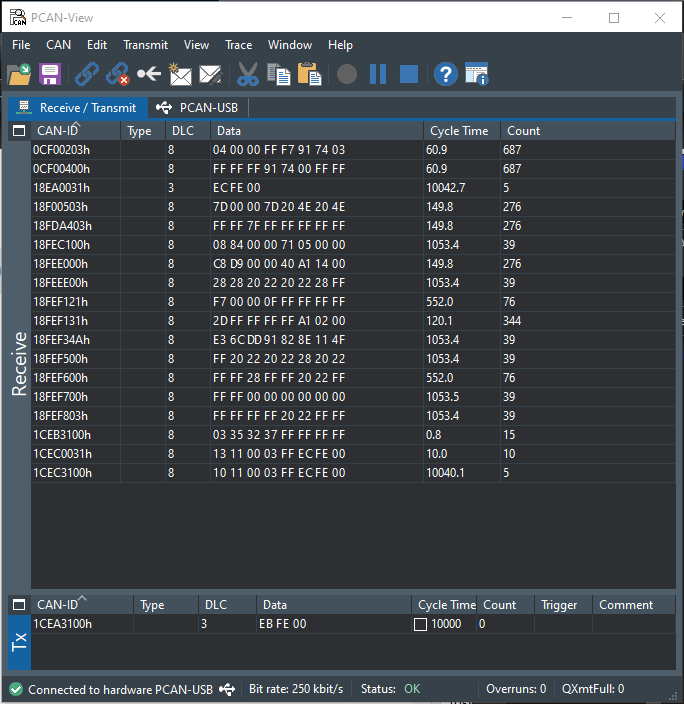Open the Trace menu

tap(239, 45)
